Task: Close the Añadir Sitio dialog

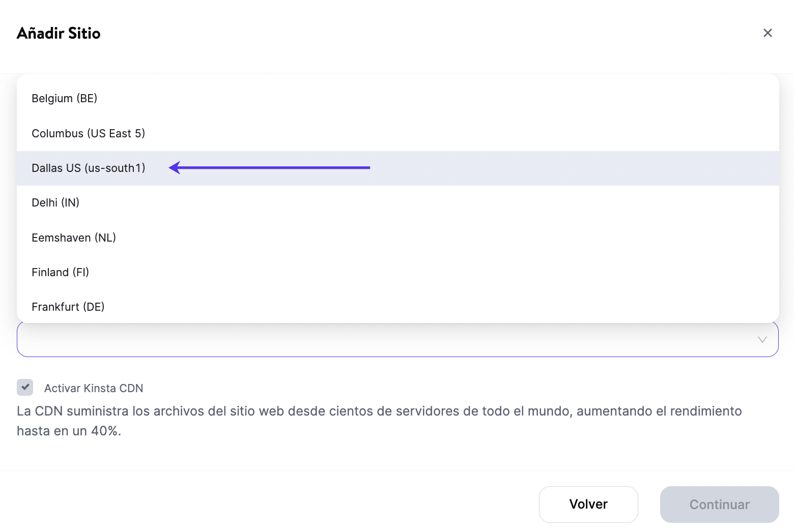Action: pyautogui.click(x=768, y=33)
